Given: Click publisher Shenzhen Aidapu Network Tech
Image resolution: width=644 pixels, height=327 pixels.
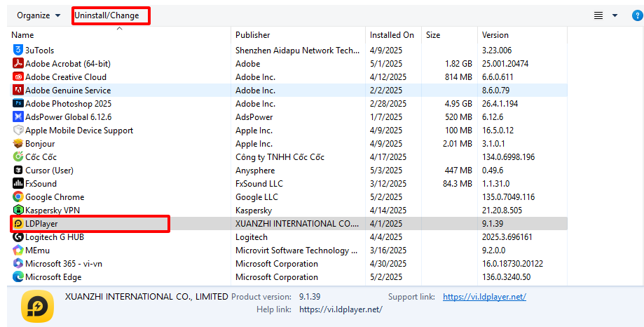Looking at the screenshot, I should pos(297,51).
